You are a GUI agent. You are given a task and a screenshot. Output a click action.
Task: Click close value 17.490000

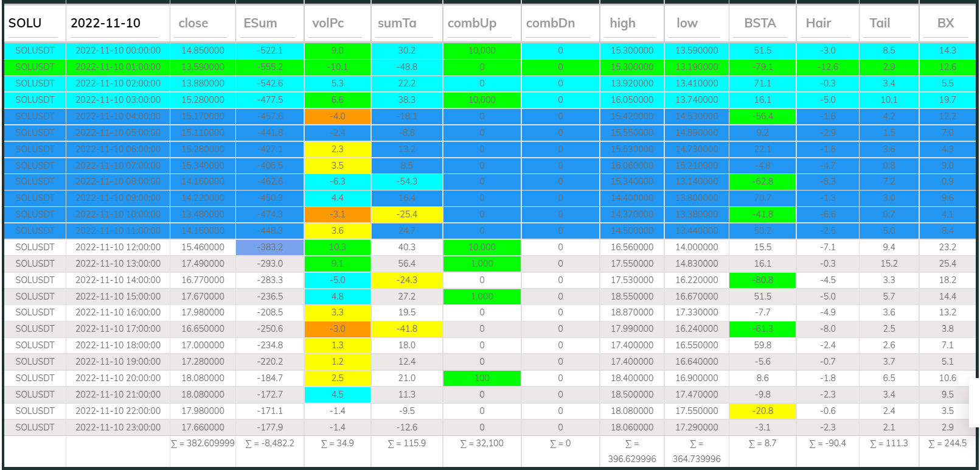pos(203,264)
